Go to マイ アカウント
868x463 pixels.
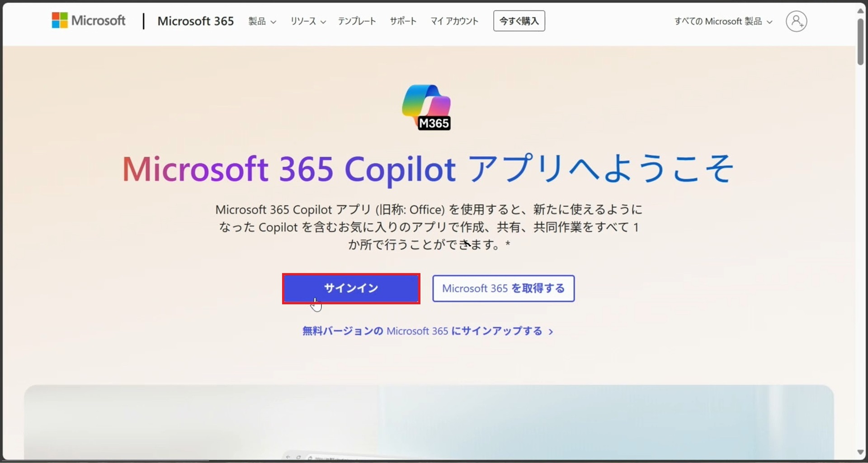[454, 21]
